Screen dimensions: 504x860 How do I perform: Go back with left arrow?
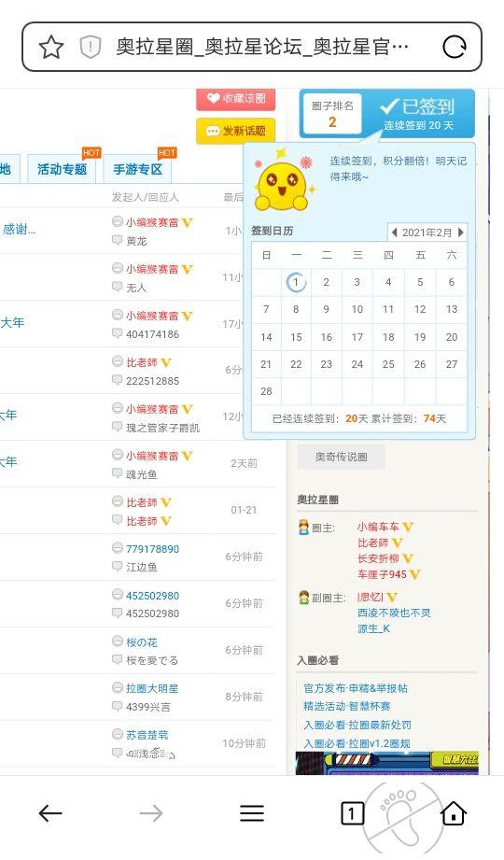pos(50,812)
